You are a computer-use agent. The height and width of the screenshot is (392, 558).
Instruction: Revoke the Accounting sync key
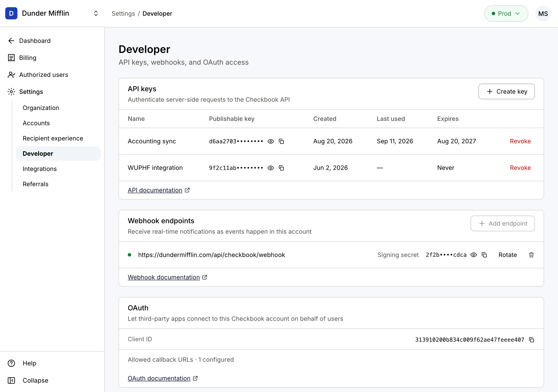pos(520,141)
